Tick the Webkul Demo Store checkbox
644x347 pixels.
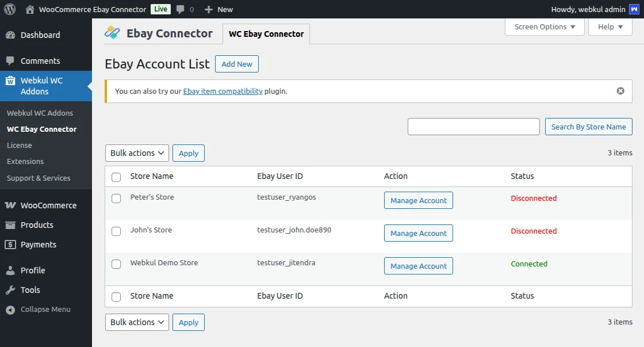(116, 264)
